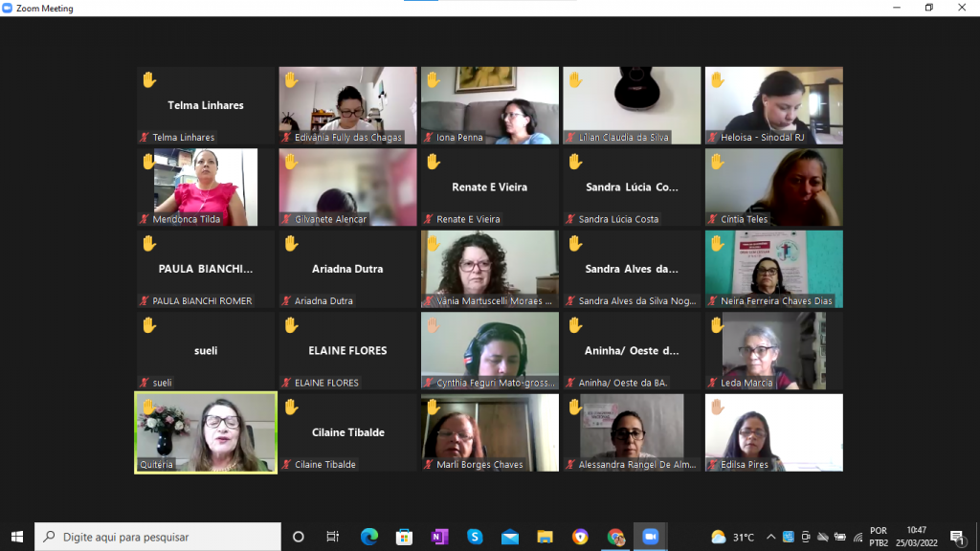Screen dimensions: 980x551
Task: Open the Windows Start menu
Action: pyautogui.click(x=16, y=537)
